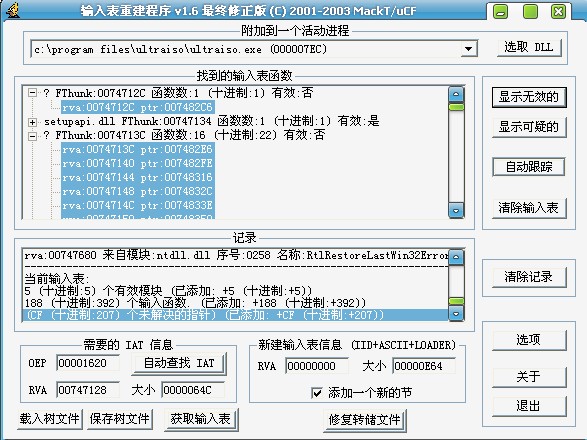Open the attached process dropdown list
The image size is (587, 440).
468,49
